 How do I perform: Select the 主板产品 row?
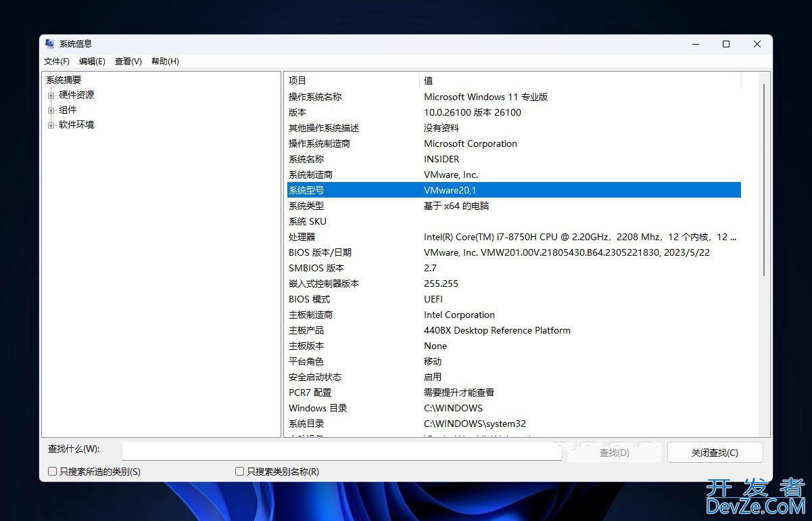point(513,330)
